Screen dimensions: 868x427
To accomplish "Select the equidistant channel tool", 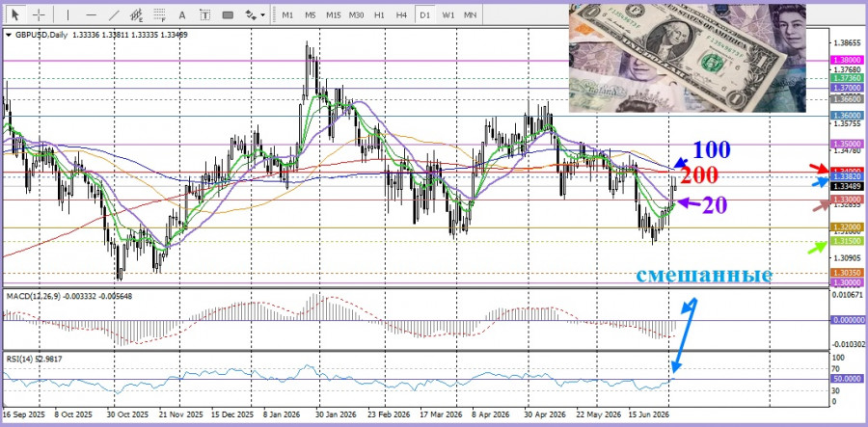I will point(137,14).
